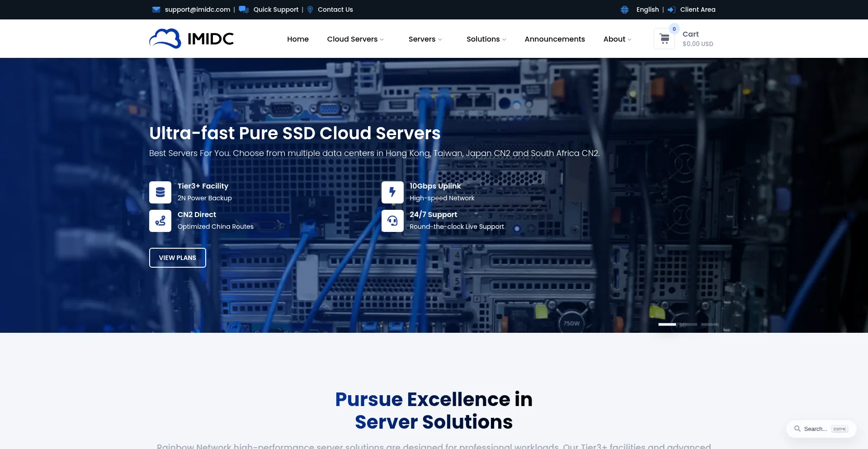Open the Announcements menu item

point(555,39)
